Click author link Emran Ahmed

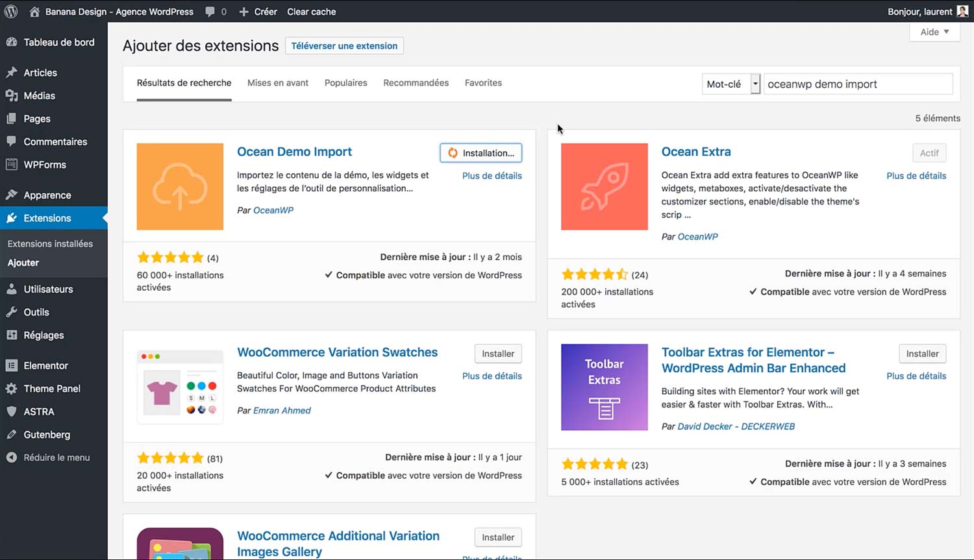pos(282,411)
